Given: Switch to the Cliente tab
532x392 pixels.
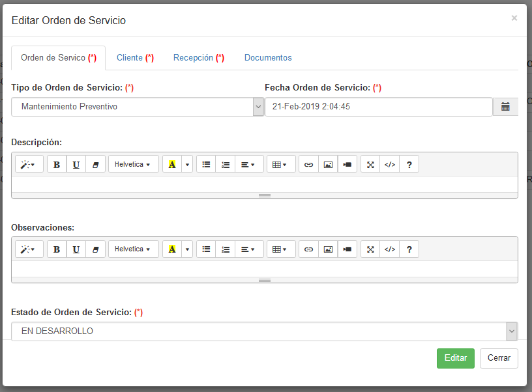Looking at the screenshot, I should click(x=135, y=58).
